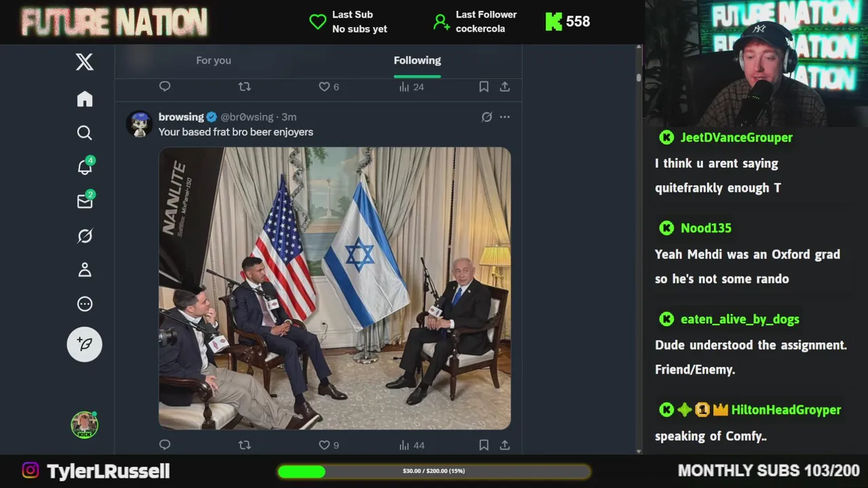Open Grok icon in the sidebar
The width and height of the screenshot is (868, 488).
point(85,236)
